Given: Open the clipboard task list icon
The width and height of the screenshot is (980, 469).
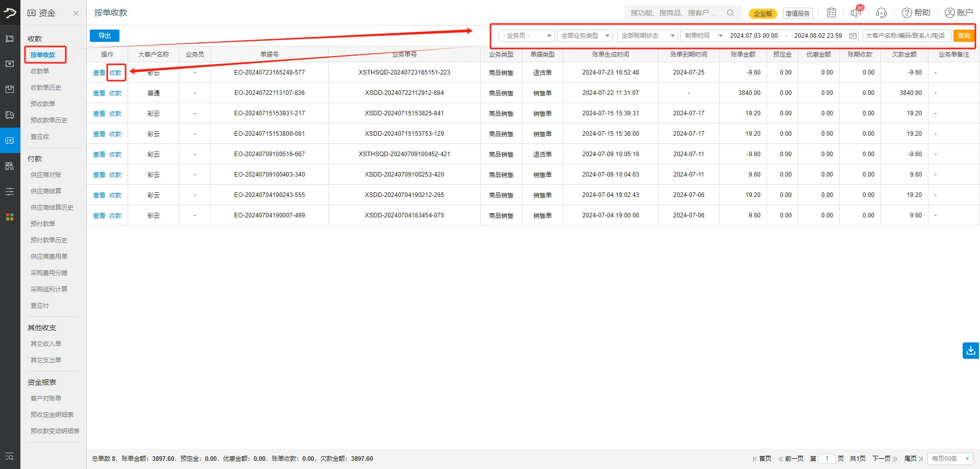Looking at the screenshot, I should pos(831,13).
